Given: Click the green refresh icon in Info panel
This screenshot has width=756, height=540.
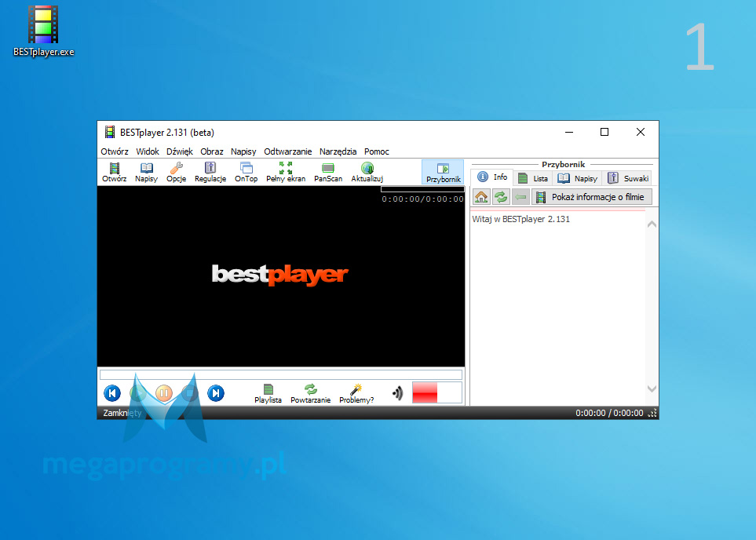Looking at the screenshot, I should coord(501,197).
